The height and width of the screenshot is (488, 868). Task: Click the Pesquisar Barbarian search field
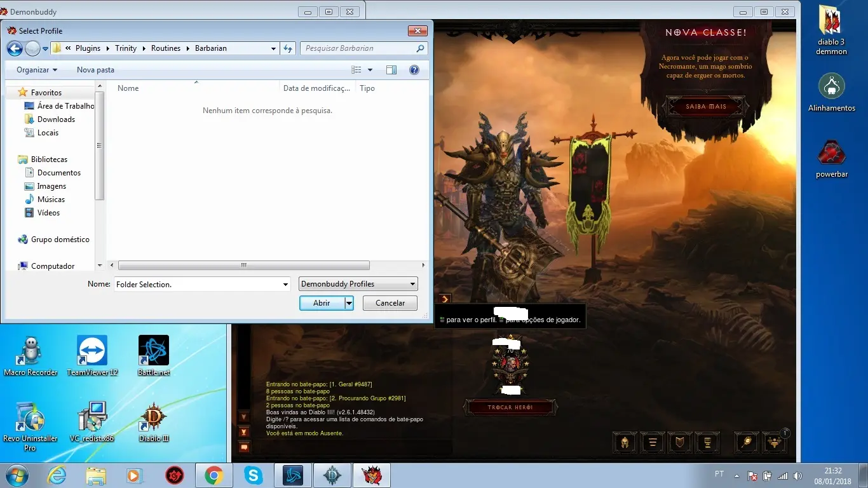tap(359, 48)
